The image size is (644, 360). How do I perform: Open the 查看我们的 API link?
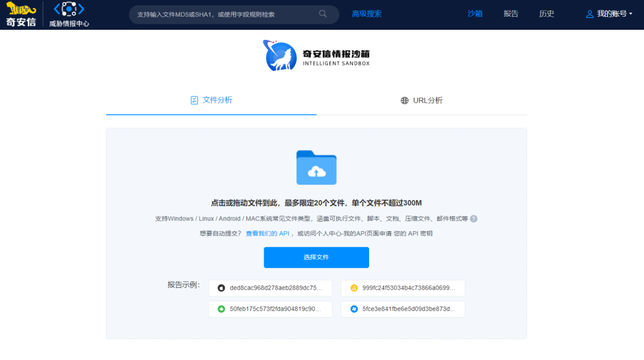[x=267, y=234]
